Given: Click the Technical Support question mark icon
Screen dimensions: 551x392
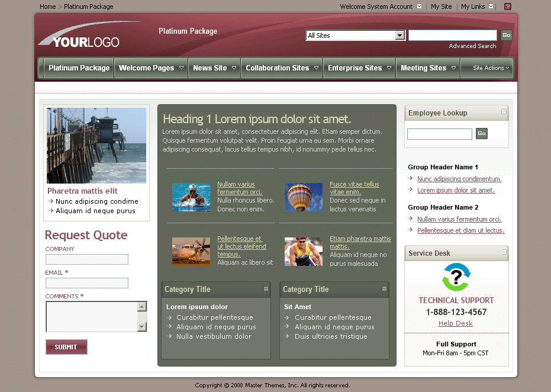Looking at the screenshot, I should point(456,278).
